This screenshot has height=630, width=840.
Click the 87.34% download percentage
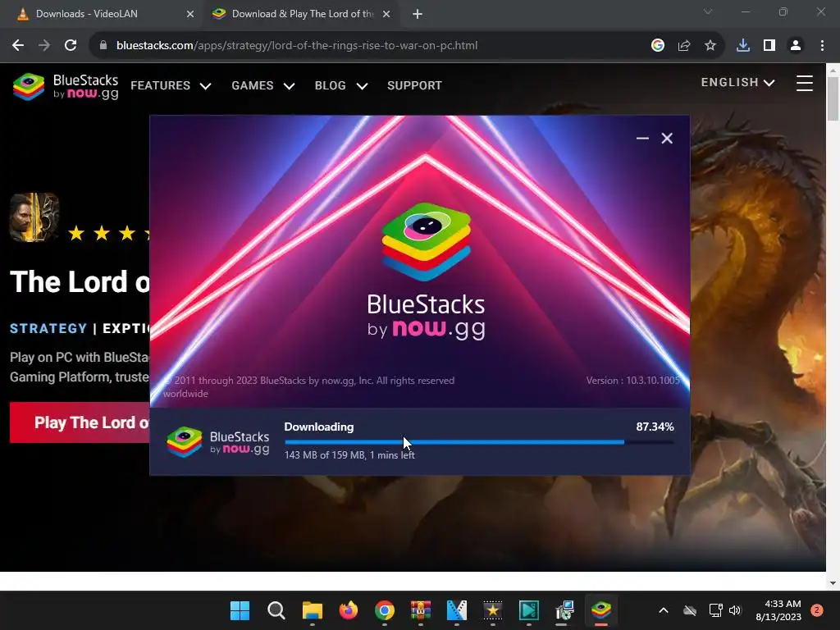pos(655,427)
